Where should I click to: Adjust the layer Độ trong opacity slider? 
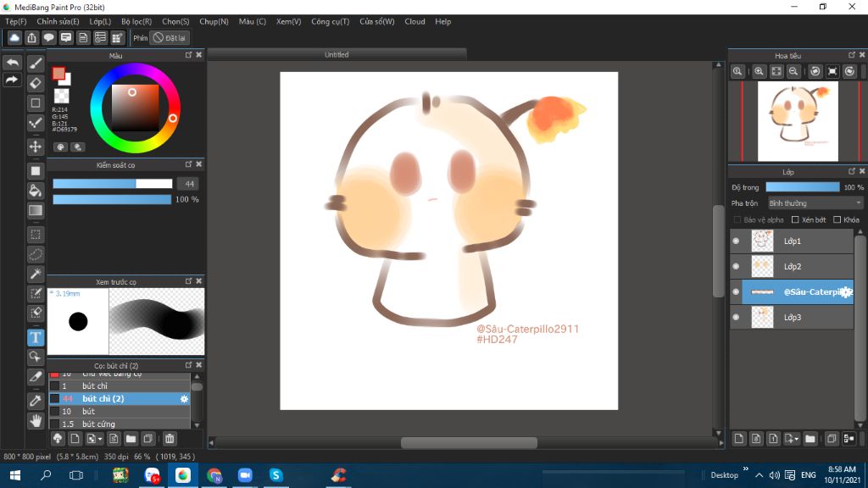point(803,187)
